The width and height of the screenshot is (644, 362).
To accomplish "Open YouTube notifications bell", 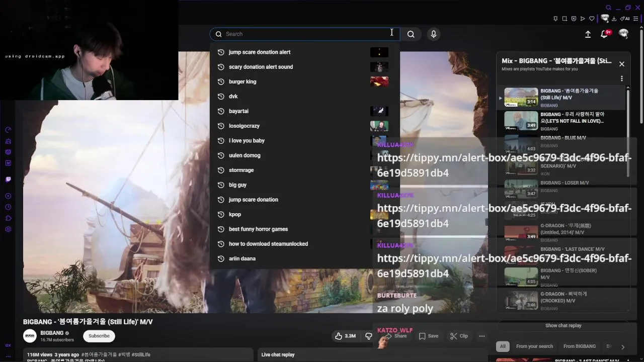I will (x=605, y=34).
